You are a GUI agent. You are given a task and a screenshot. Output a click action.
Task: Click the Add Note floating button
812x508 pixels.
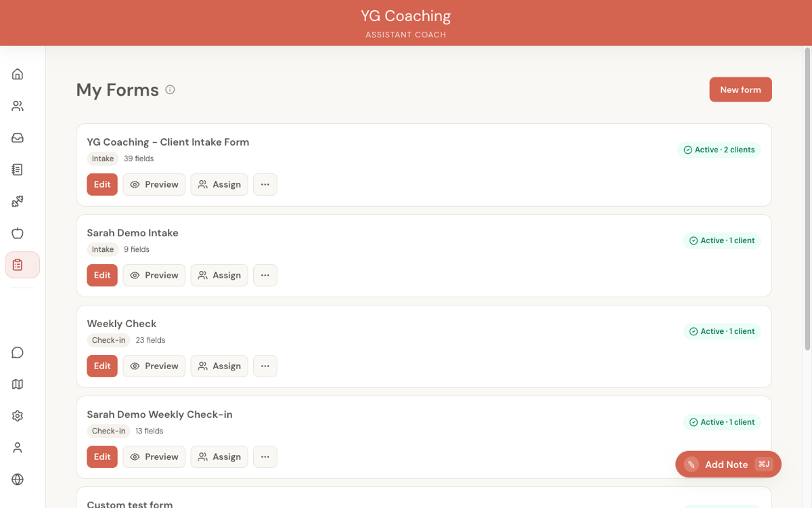(x=728, y=464)
